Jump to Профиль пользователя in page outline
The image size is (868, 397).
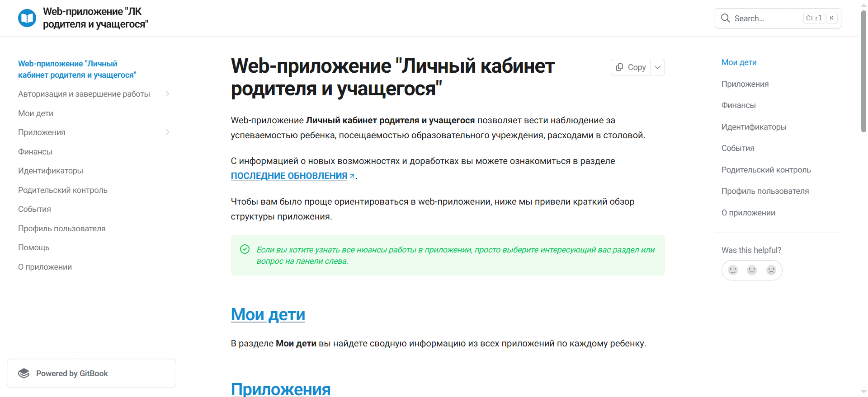(765, 191)
